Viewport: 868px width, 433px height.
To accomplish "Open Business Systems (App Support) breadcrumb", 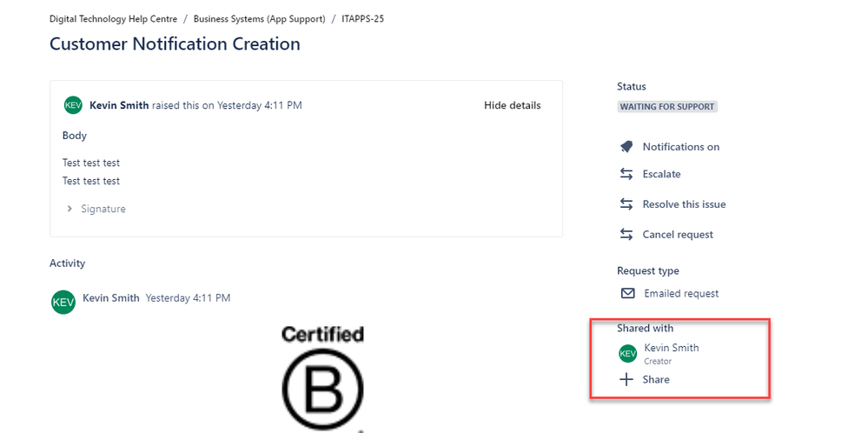I will click(259, 19).
